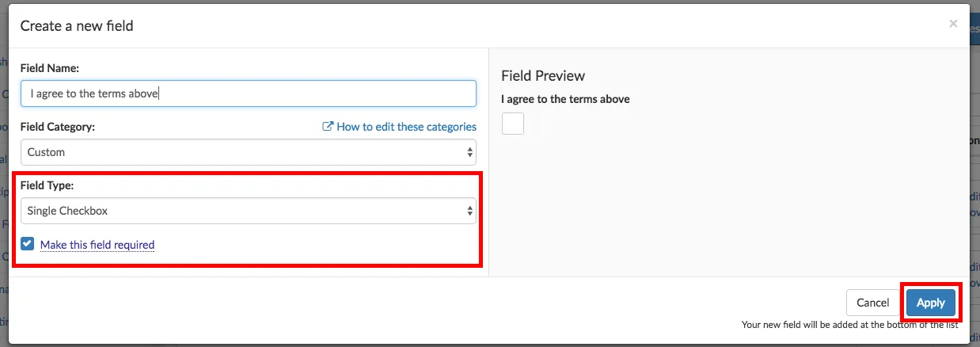Click the up-down arrows on Single Checkbox select
The width and height of the screenshot is (980, 347).
click(470, 211)
